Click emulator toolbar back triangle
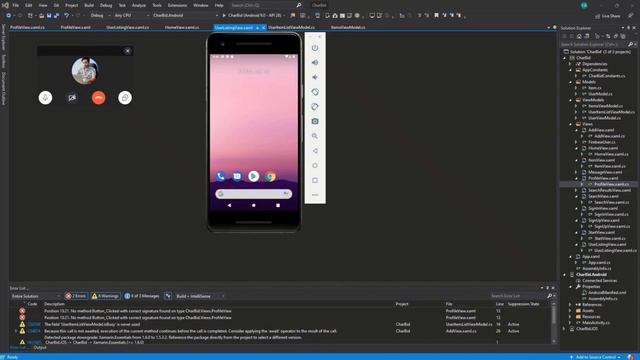The width and height of the screenshot is (640, 360). coord(315,151)
